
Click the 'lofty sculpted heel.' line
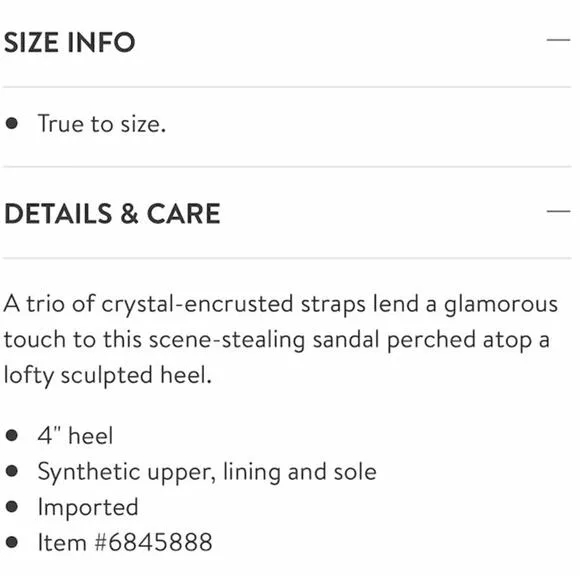(x=108, y=376)
